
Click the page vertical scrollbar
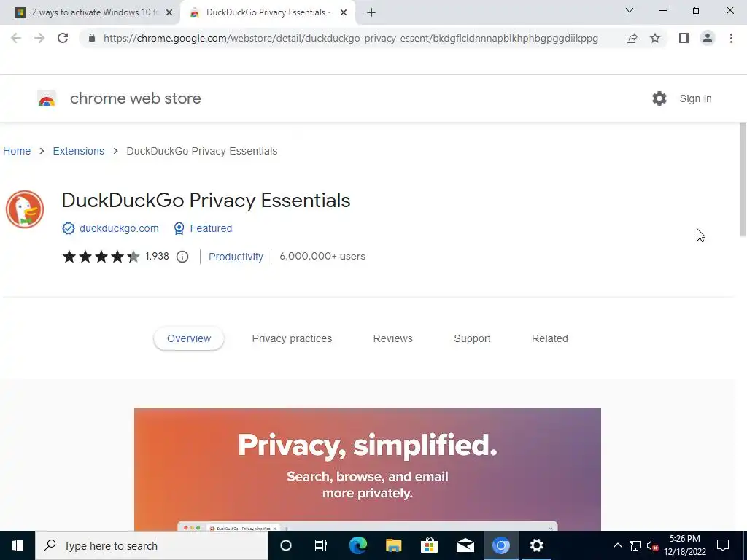pos(743,179)
